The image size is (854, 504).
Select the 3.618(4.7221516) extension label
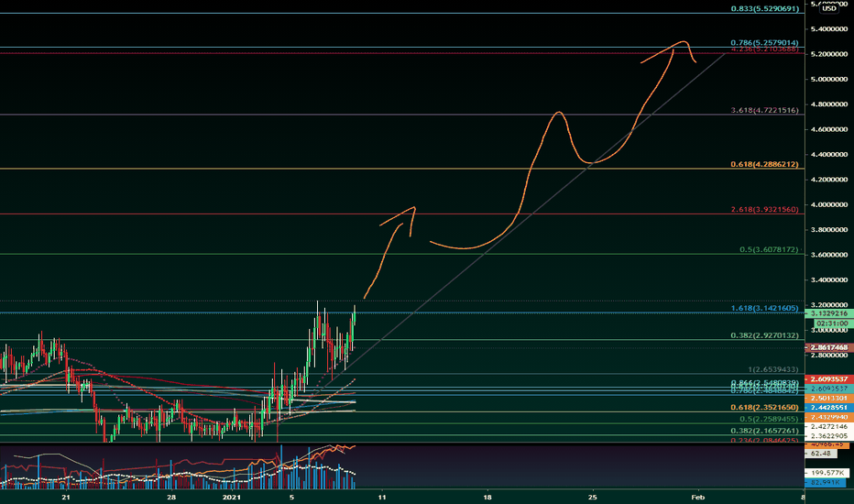[x=765, y=110]
